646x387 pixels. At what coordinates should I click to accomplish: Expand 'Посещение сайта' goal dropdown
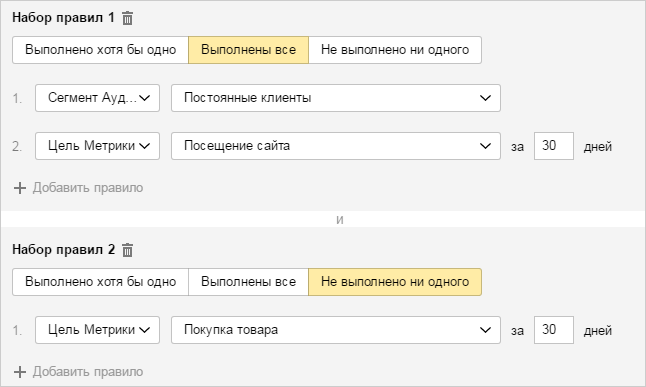click(336, 146)
